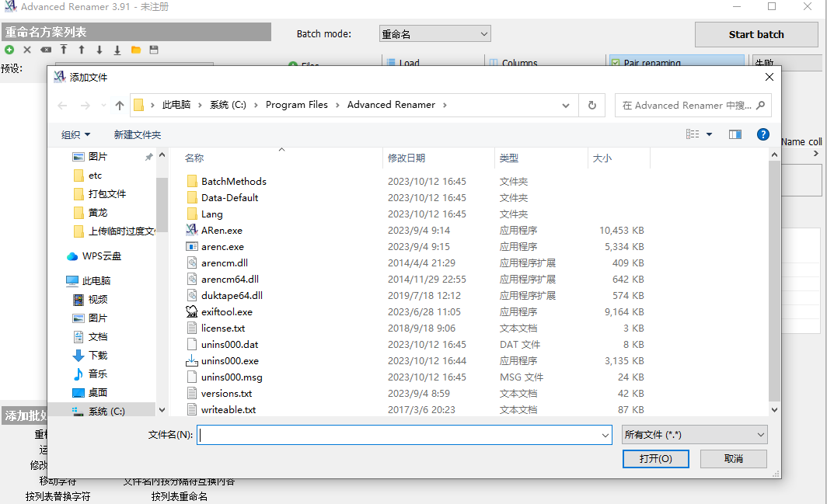The width and height of the screenshot is (827, 504).
Task: Move the method to the top of list
Action: pyautogui.click(x=63, y=49)
